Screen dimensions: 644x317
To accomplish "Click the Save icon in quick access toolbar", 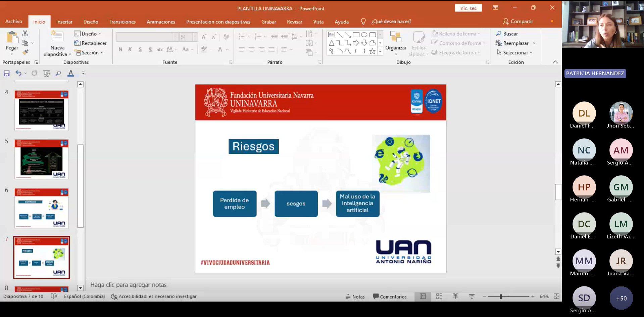I will click(6, 73).
